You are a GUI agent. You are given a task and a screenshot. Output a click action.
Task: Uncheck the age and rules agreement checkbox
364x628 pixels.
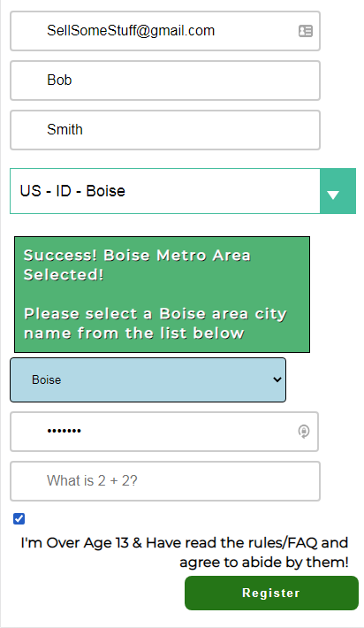tap(19, 518)
